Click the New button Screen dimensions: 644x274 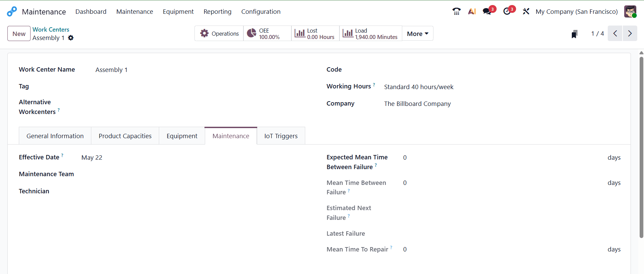pyautogui.click(x=19, y=34)
